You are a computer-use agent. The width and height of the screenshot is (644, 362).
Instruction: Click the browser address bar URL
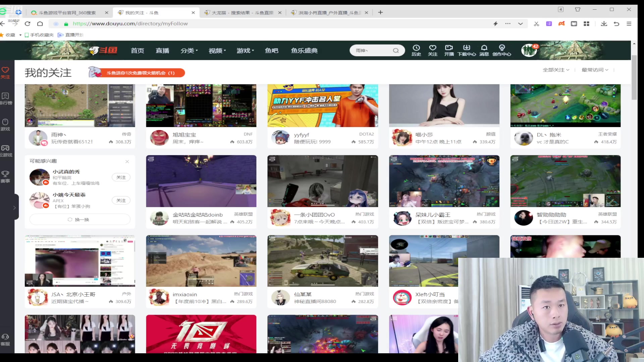coord(130,24)
